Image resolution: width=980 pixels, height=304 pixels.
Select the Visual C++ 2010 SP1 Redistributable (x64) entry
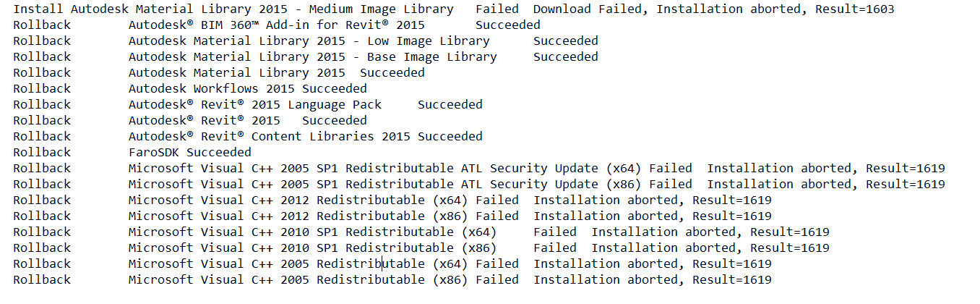point(312,232)
